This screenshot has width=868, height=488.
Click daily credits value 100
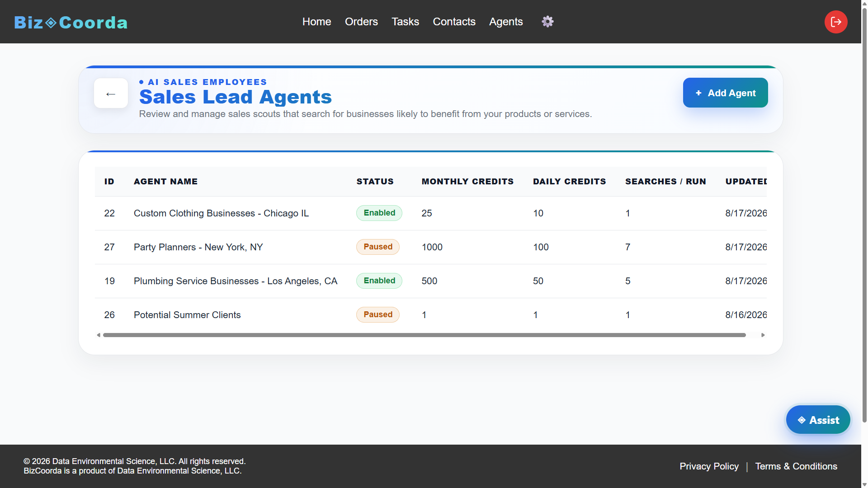point(541,247)
